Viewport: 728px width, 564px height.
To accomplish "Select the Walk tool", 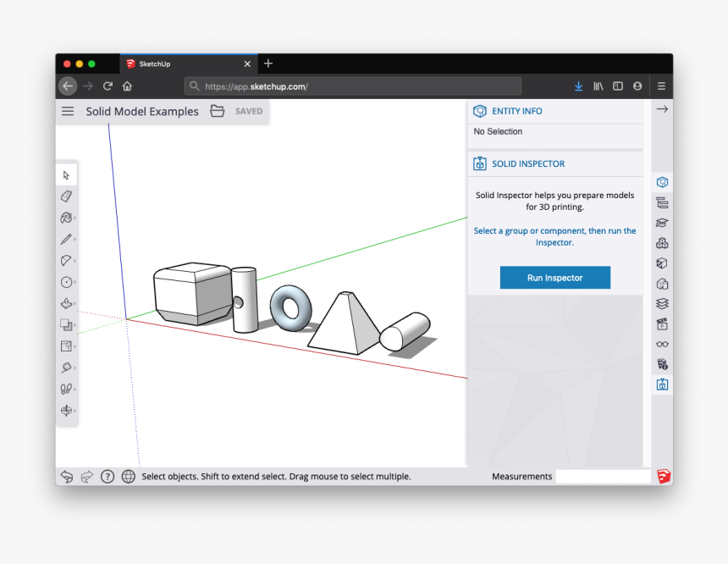I will pyautogui.click(x=67, y=389).
